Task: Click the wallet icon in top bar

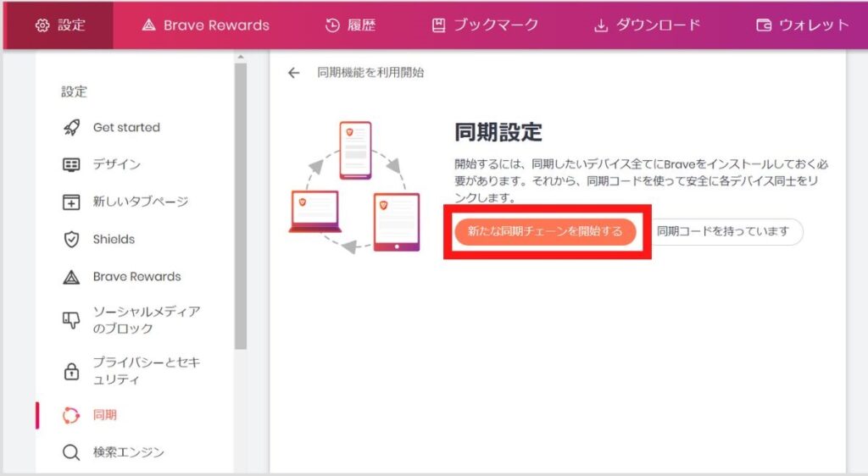Action: [x=764, y=25]
